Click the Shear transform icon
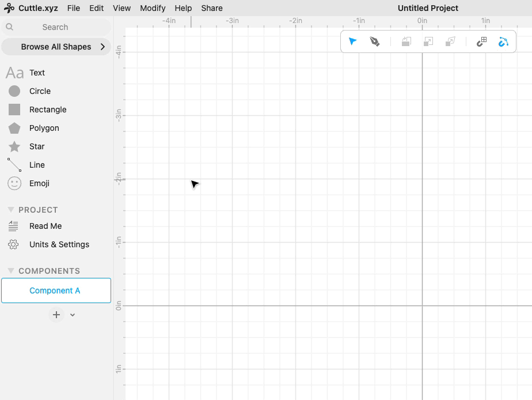The image size is (532, 400). tap(450, 41)
